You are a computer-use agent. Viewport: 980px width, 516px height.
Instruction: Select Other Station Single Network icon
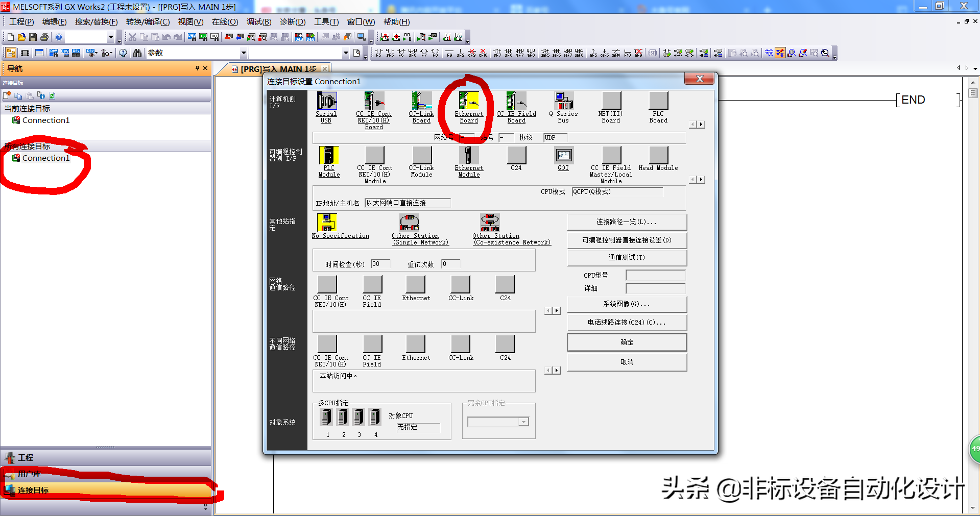tap(409, 223)
